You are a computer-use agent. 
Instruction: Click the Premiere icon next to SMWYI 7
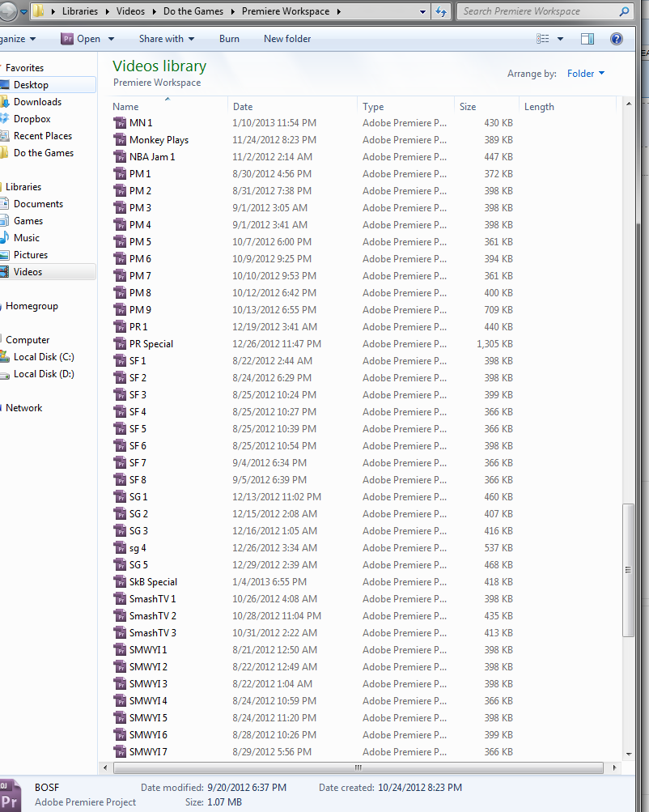pyautogui.click(x=120, y=752)
